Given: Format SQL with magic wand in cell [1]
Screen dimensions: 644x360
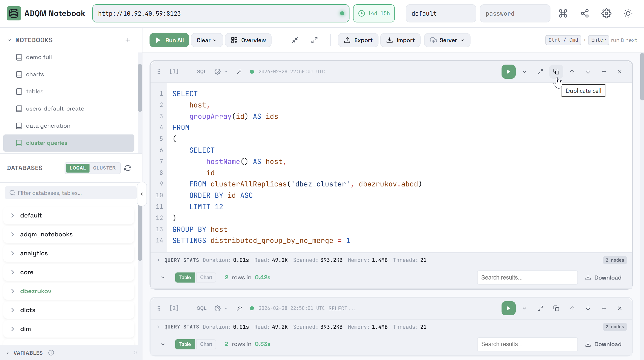Looking at the screenshot, I should click(x=239, y=72).
